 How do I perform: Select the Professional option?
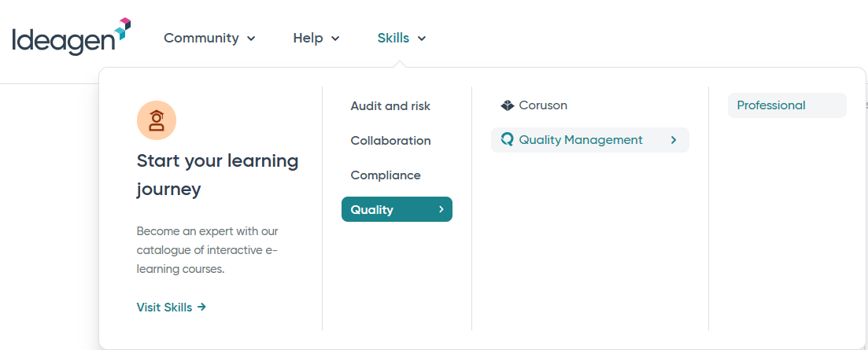(x=787, y=105)
